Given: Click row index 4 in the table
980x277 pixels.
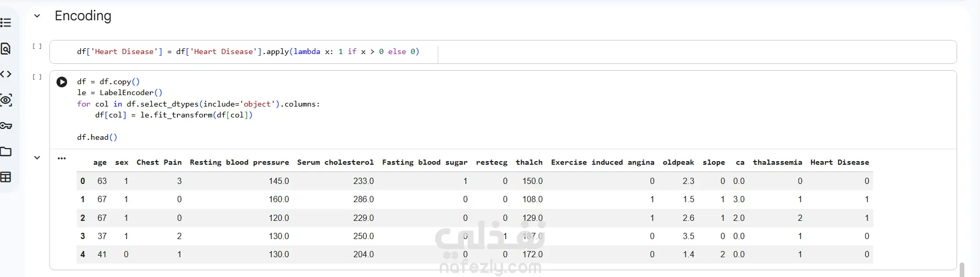Looking at the screenshot, I should pyautogui.click(x=83, y=255).
